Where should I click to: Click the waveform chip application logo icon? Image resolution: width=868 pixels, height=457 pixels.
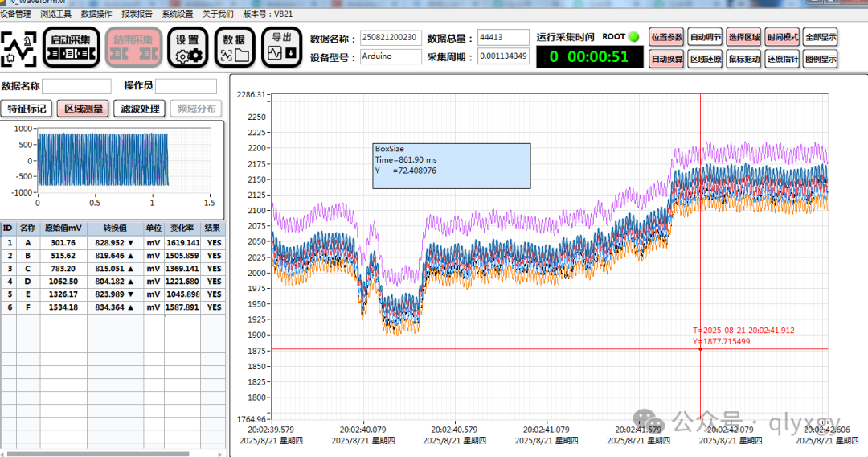pos(18,49)
